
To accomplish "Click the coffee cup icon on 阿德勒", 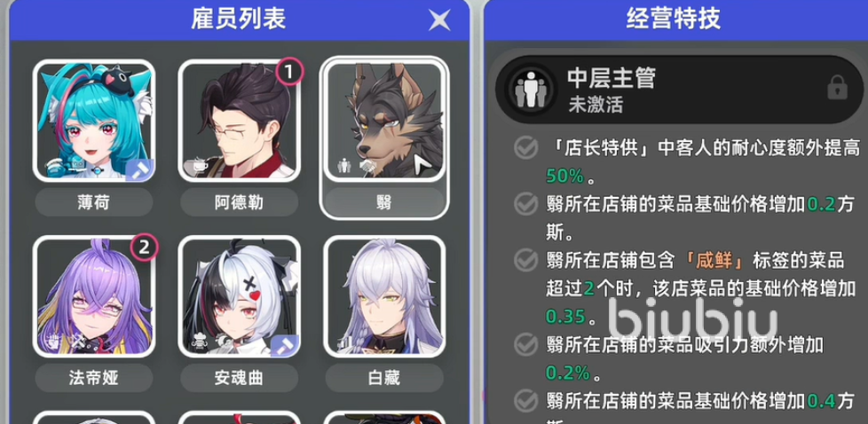I will (x=195, y=164).
